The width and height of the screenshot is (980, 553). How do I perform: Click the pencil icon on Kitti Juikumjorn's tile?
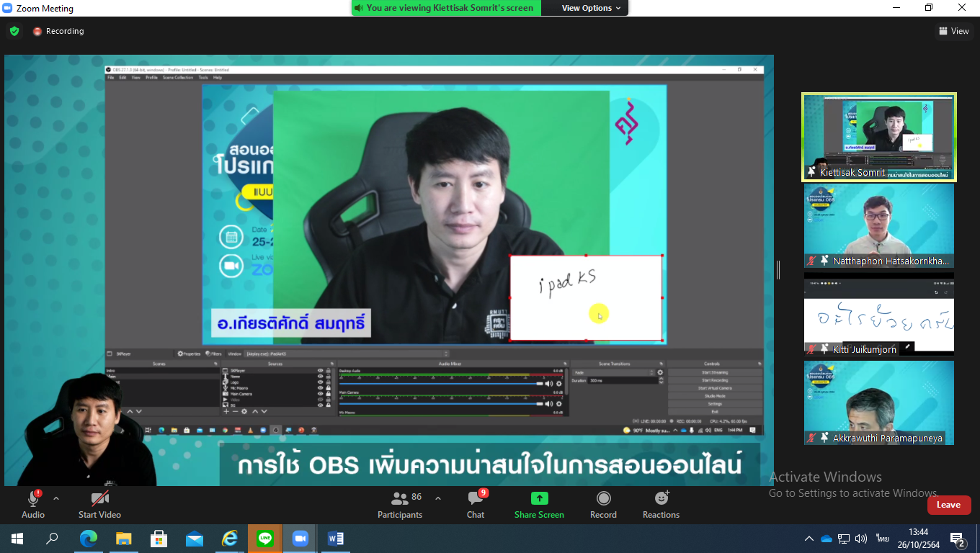click(908, 346)
